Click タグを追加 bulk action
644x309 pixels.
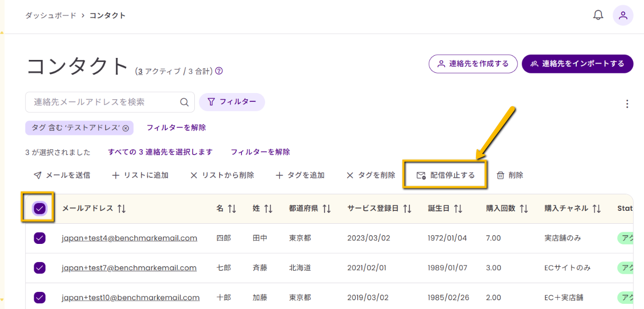tap(300, 175)
